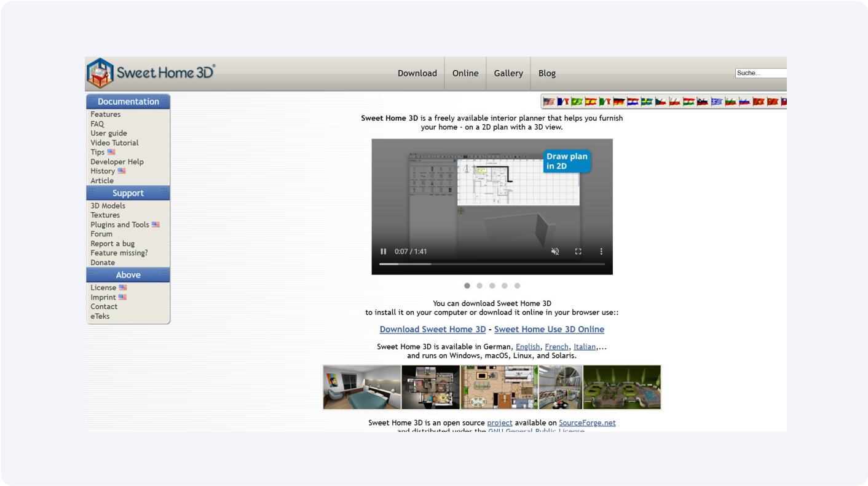Choose the Bulgarian flag language
The image size is (868, 486).
click(x=731, y=102)
